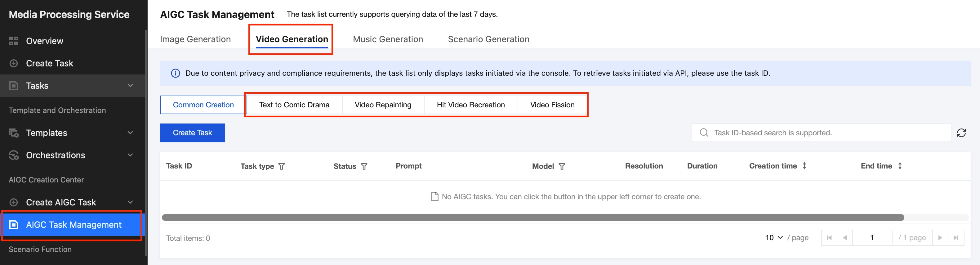Open the Music Generation tab

point(388,39)
